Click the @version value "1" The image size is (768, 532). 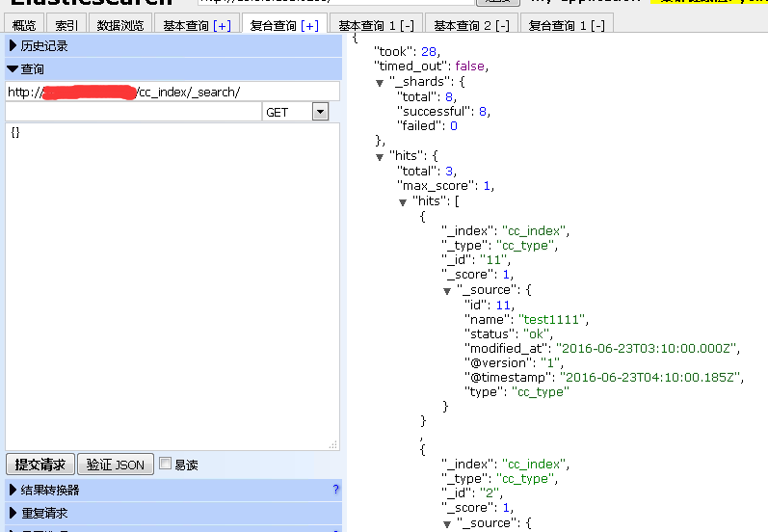click(550, 363)
